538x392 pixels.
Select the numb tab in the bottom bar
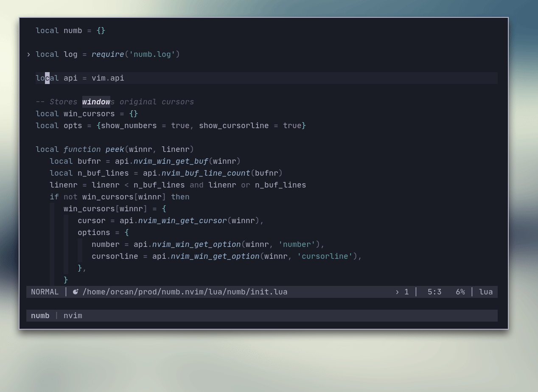coord(40,316)
